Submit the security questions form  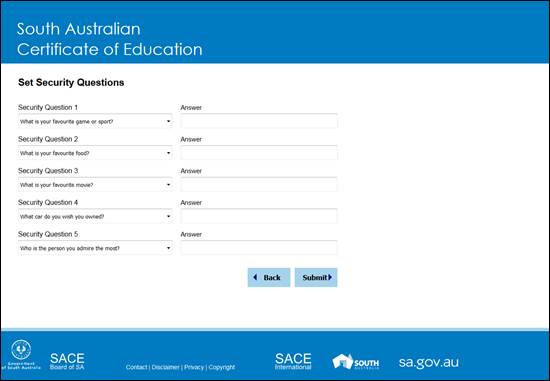click(x=316, y=278)
